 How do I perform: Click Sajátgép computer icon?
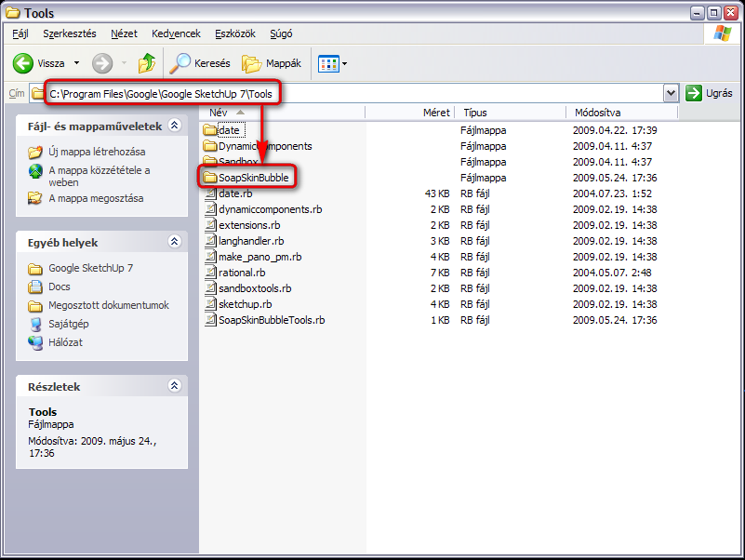[x=35, y=325]
